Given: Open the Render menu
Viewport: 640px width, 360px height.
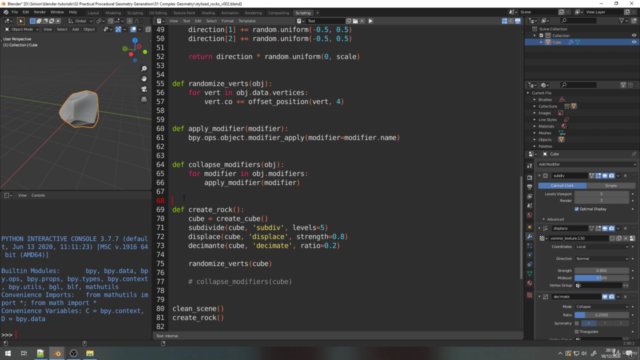Looking at the screenshot, I should pos(40,12).
